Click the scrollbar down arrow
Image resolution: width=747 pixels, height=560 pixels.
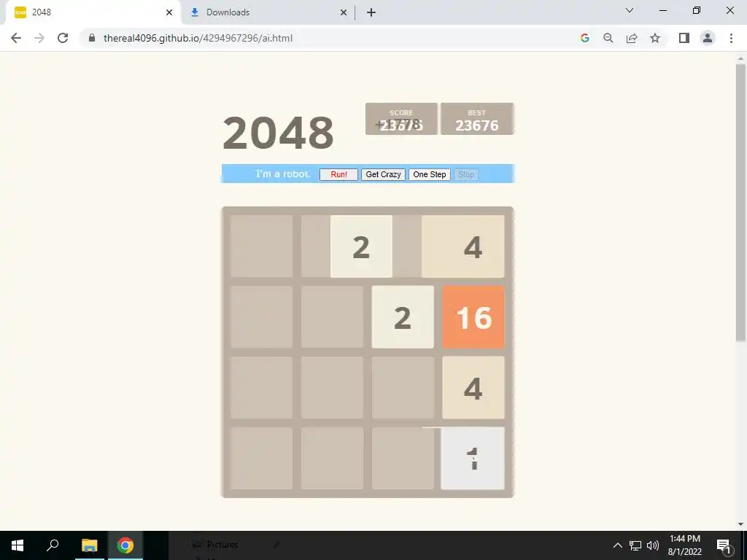point(740,524)
